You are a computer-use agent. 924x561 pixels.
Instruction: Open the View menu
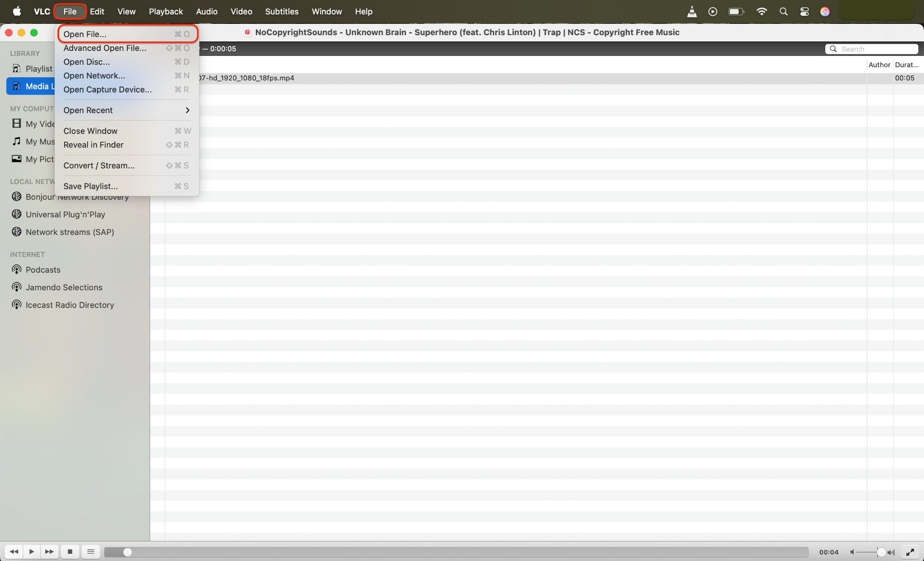click(126, 11)
